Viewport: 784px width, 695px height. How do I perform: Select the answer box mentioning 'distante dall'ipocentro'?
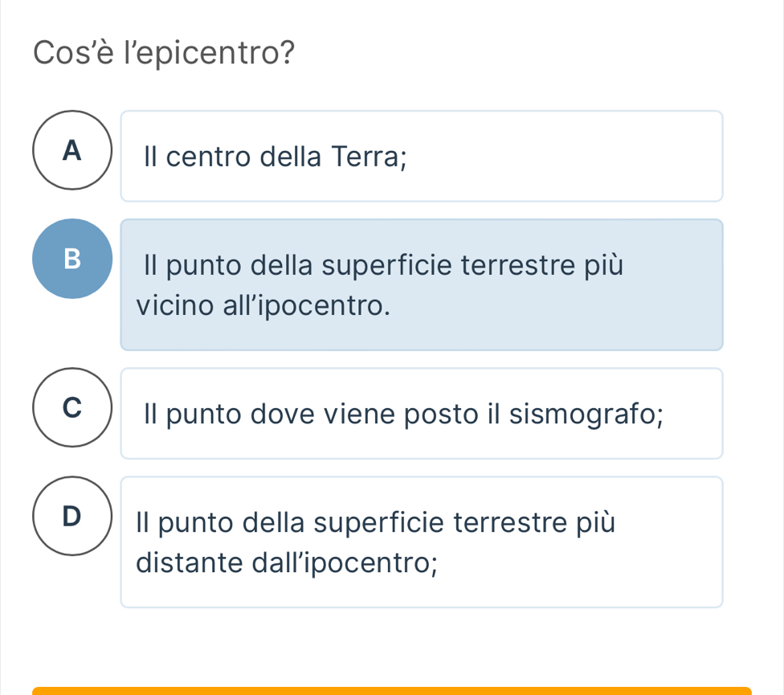point(422,542)
